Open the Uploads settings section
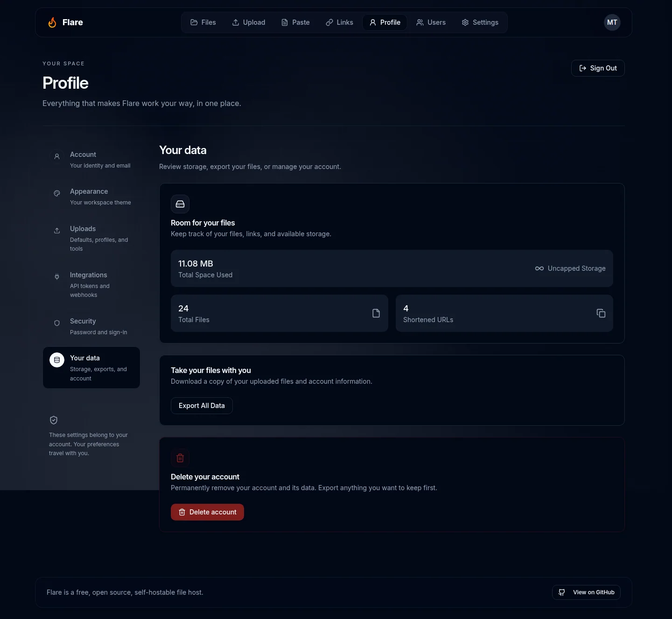Screen dimensions: 672x619 click(x=91, y=239)
